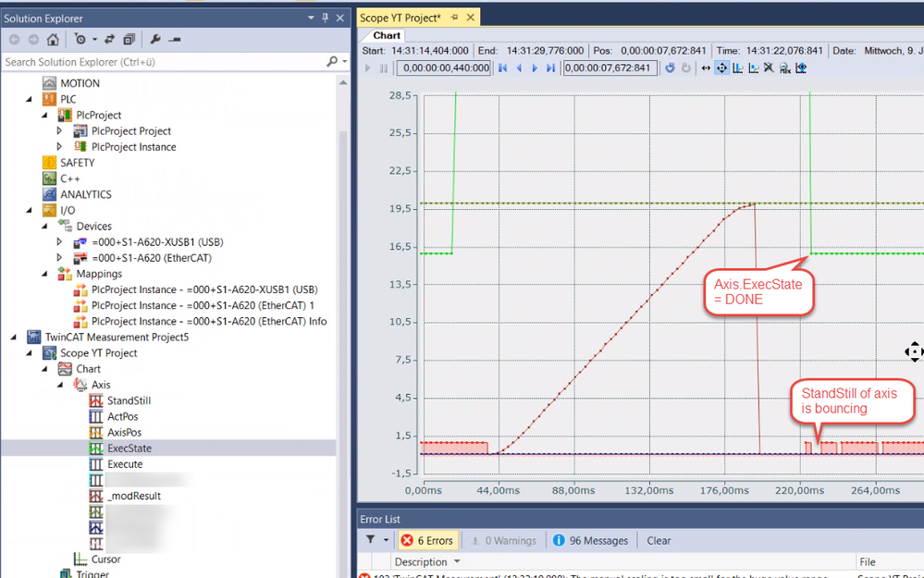Click the rightmost chart overview icon in toolbar
Screen dimensions: 924x578
point(801,68)
